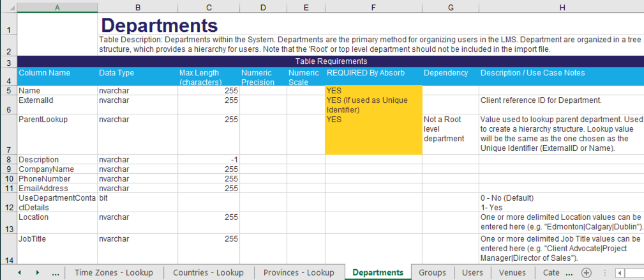The width and height of the screenshot is (644, 280).
Task: Select the Departments sheet tab
Action: pos(378,272)
